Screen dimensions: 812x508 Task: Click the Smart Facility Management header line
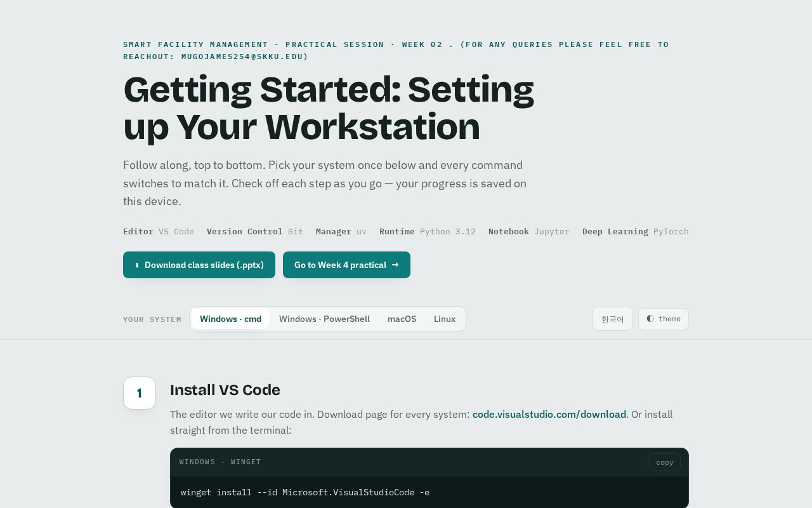tap(396, 50)
